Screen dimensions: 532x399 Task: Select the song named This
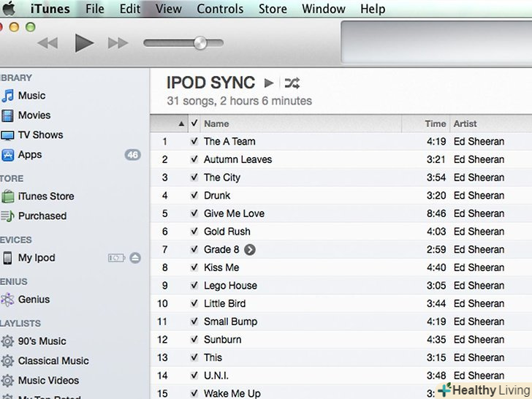coord(213,357)
